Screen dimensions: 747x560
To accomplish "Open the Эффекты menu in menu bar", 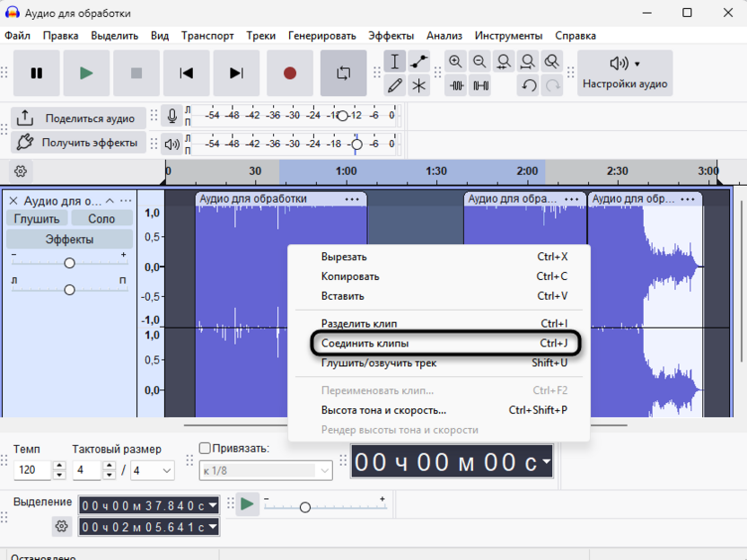I will 391,36.
